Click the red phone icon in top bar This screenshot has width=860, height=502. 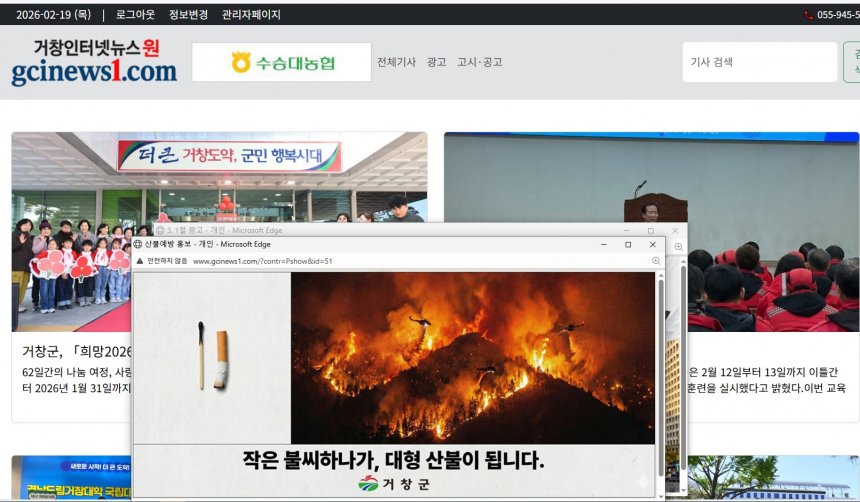point(808,15)
